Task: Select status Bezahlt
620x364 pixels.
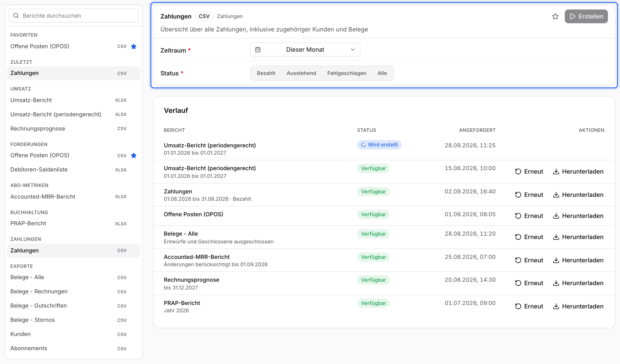Action: click(x=266, y=73)
